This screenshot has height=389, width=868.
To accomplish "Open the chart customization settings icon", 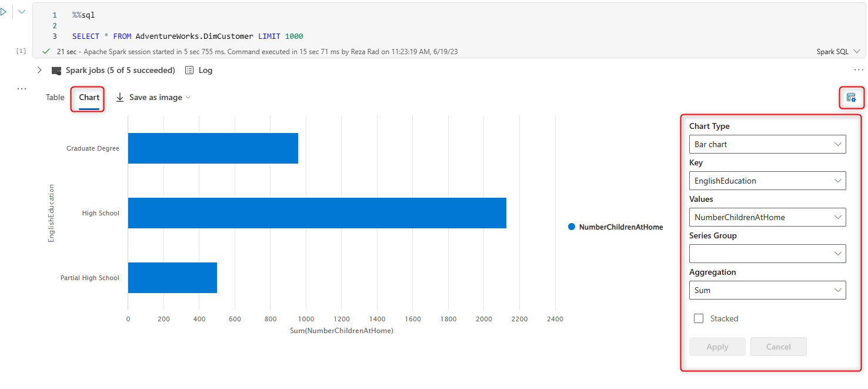I will 851,98.
